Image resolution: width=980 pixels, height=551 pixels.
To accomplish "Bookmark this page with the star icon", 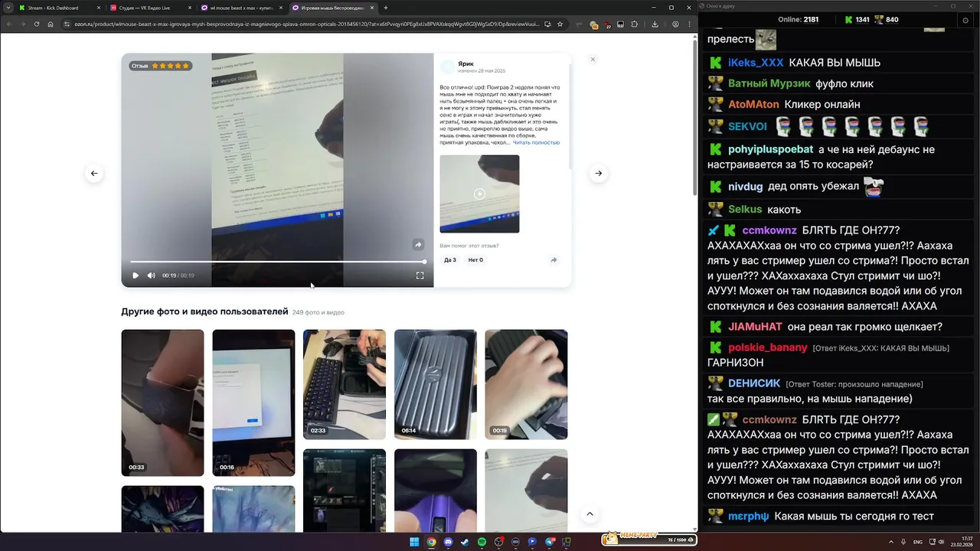I will point(560,24).
